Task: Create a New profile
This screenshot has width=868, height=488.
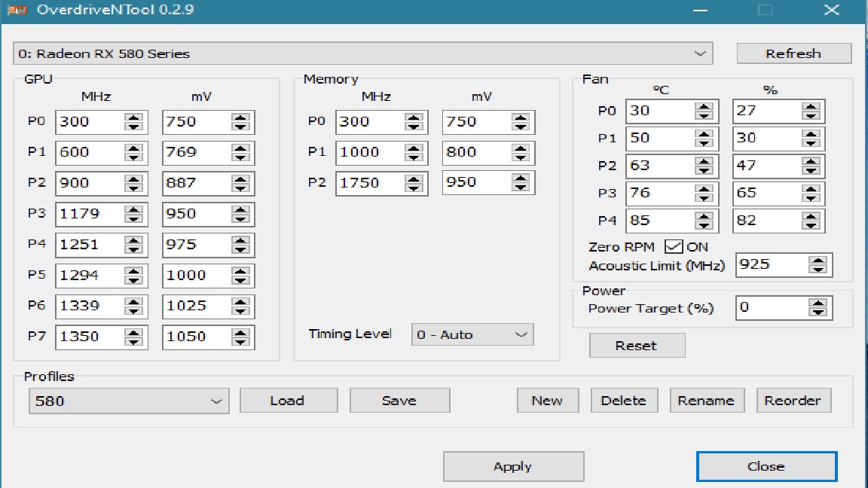Action: (x=548, y=401)
